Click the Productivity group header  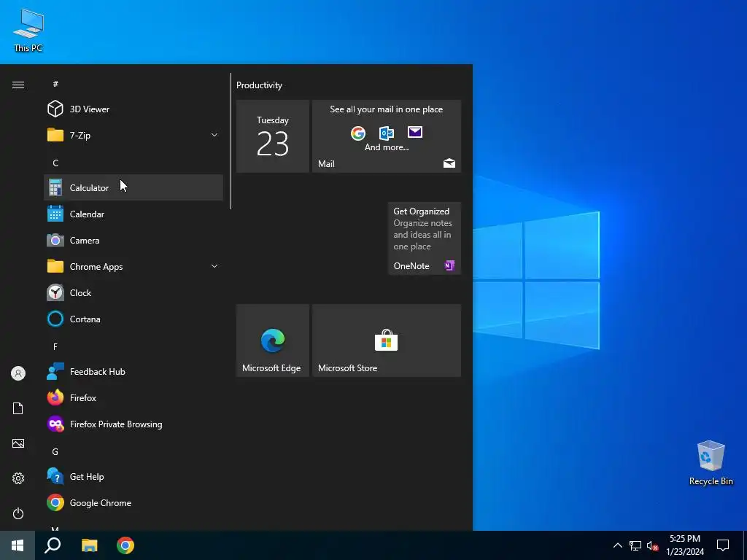(x=259, y=85)
